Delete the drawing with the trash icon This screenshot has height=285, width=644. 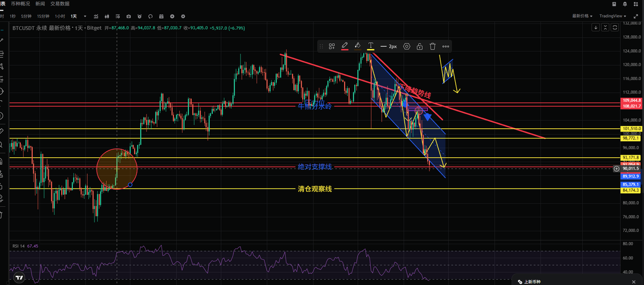[433, 47]
